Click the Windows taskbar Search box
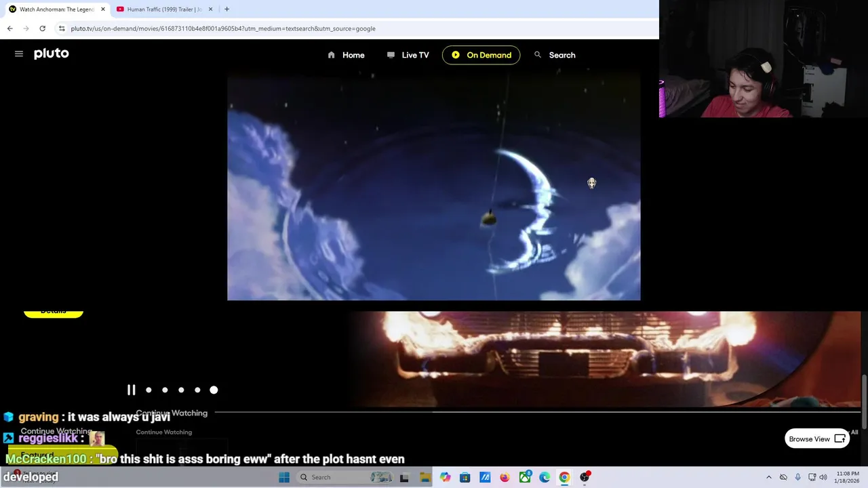The height and width of the screenshot is (488, 868). coord(346,477)
